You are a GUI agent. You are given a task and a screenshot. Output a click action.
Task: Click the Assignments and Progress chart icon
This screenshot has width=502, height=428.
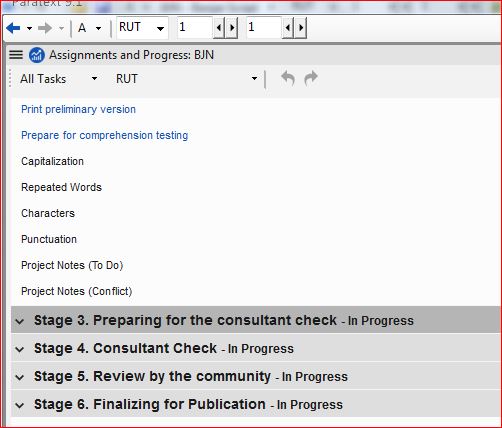(37, 55)
